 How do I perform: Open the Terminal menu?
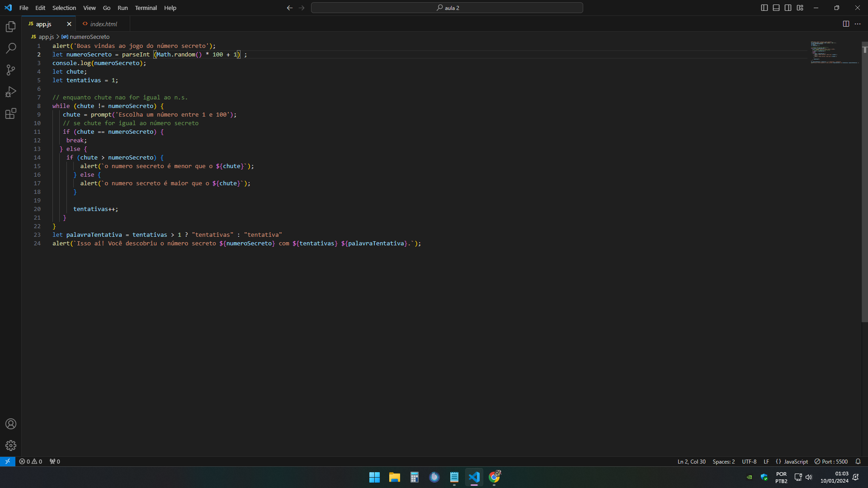pos(146,8)
